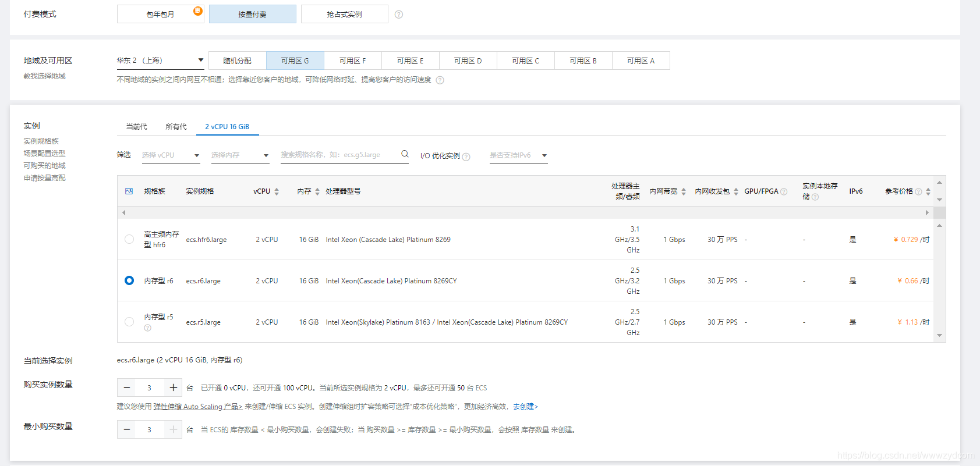Increase 购买实例数量 with plus button
This screenshot has height=466, width=980.
point(173,387)
